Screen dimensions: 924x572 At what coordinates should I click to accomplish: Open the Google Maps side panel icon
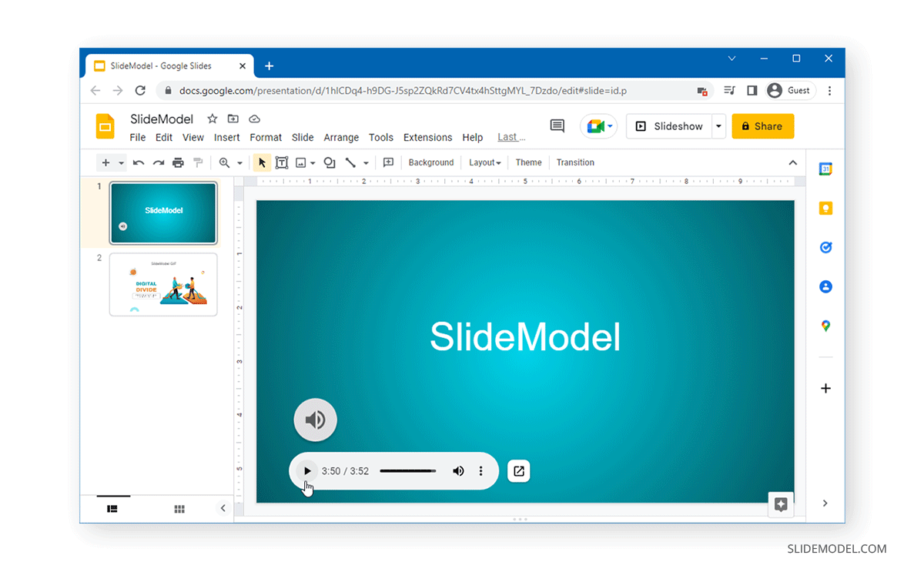(825, 326)
